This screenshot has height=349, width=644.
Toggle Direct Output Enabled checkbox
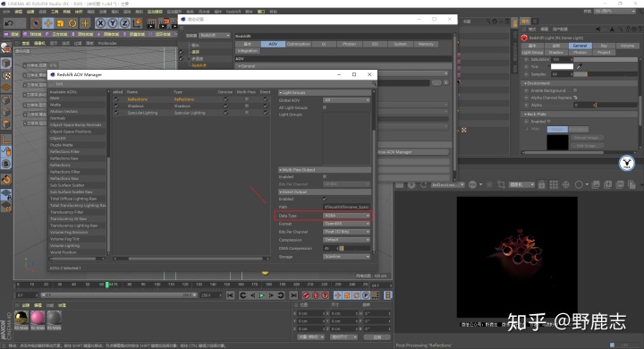pyautogui.click(x=325, y=199)
